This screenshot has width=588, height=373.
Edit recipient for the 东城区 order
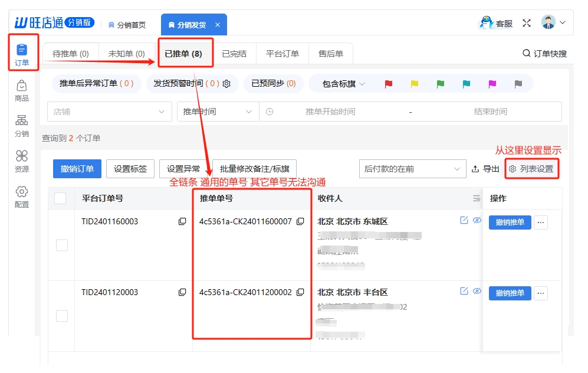pos(464,220)
